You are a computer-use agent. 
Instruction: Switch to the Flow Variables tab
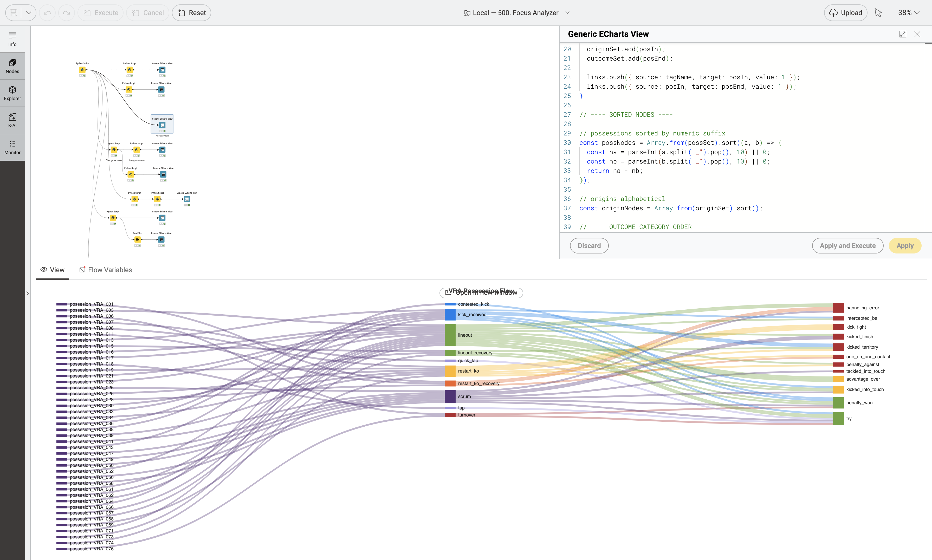(x=109, y=269)
